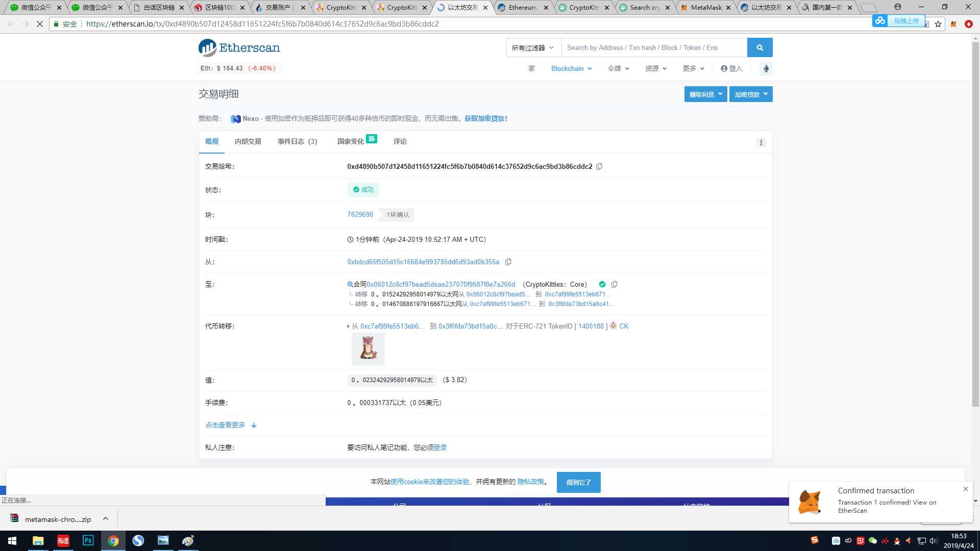Image resolution: width=980 pixels, height=551 pixels.
Task: Go to 家 home nav item
Action: 532,68
